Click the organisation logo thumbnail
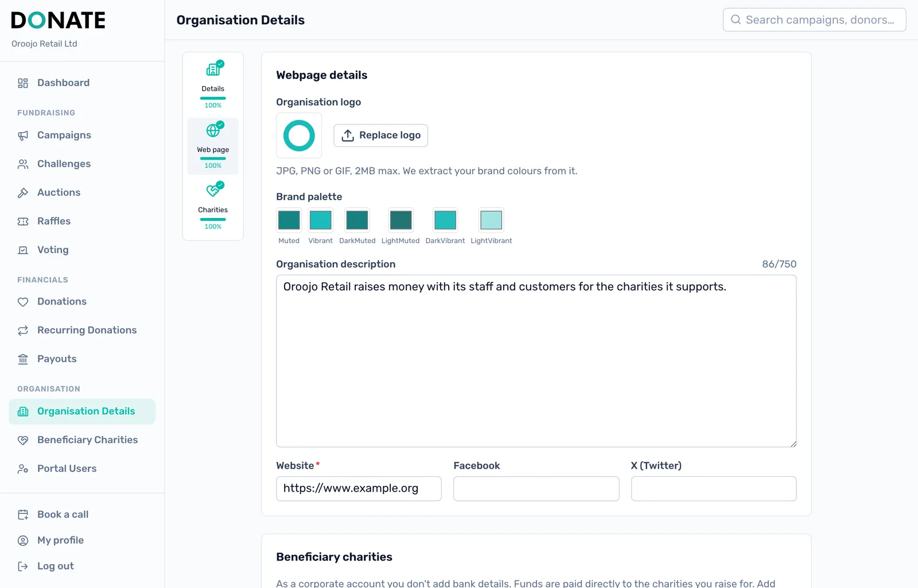 pyautogui.click(x=299, y=135)
